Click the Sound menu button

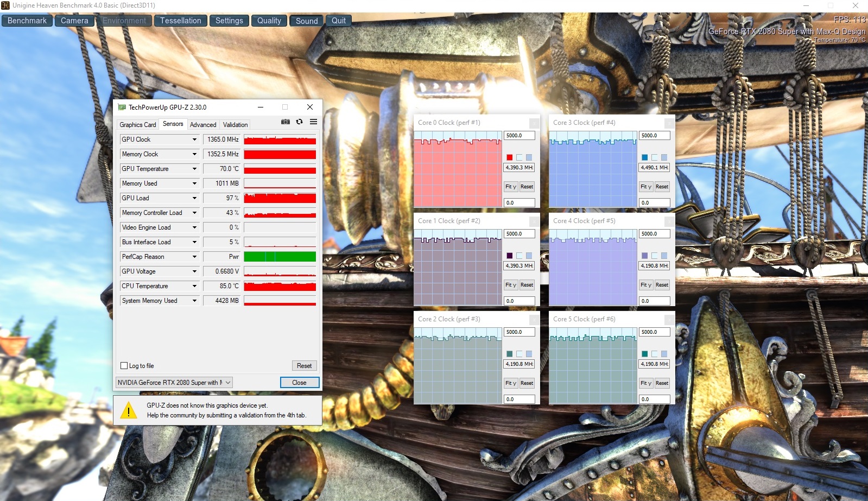307,21
